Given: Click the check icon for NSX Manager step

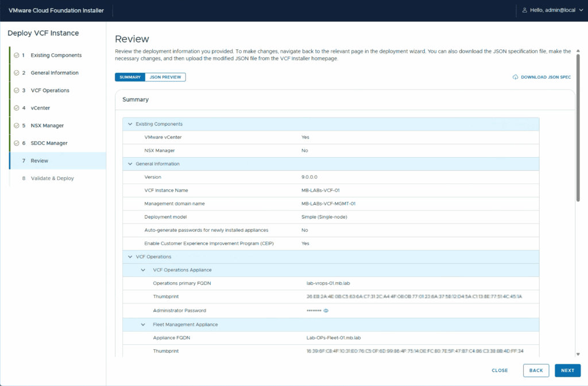Looking at the screenshot, I should pos(17,126).
